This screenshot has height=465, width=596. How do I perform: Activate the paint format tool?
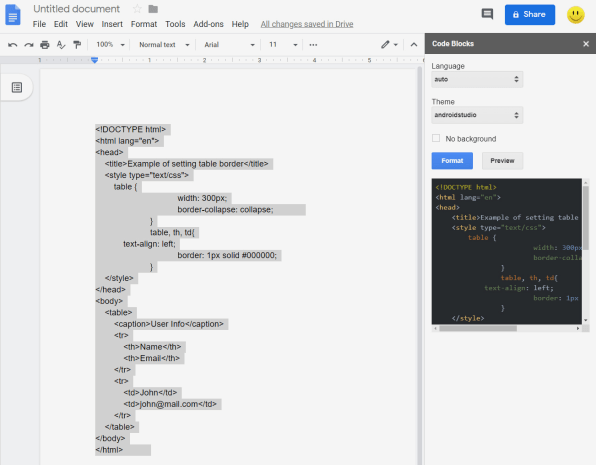coord(77,45)
